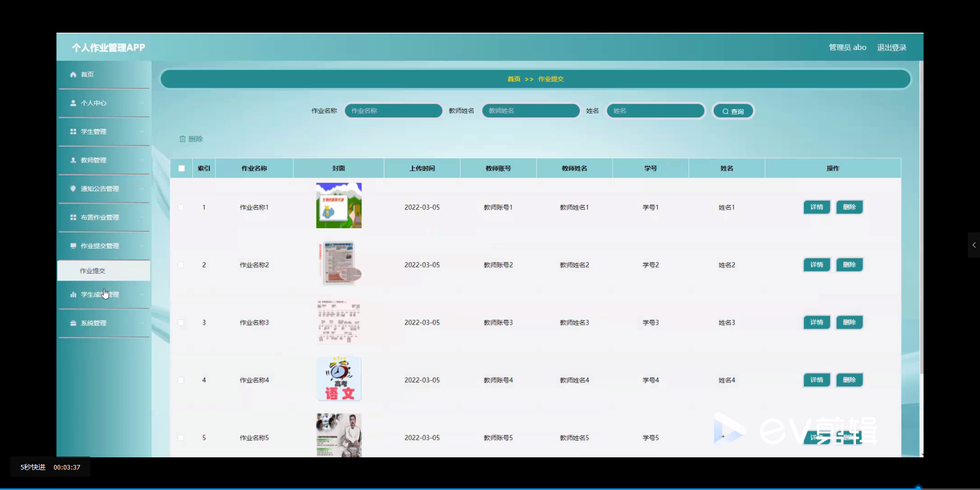Select the 作业提交 submenu item
Viewport: 980px width, 490px height.
(x=104, y=271)
